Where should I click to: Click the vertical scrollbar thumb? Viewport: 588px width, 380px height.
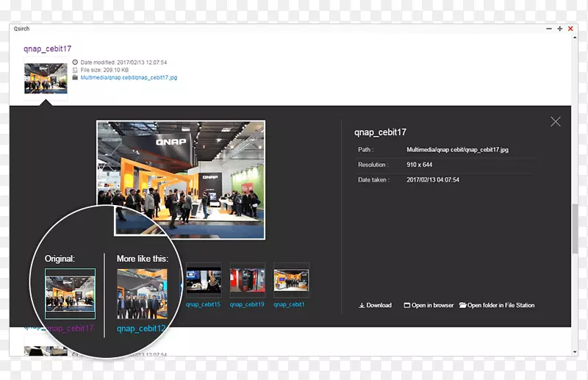point(574,229)
